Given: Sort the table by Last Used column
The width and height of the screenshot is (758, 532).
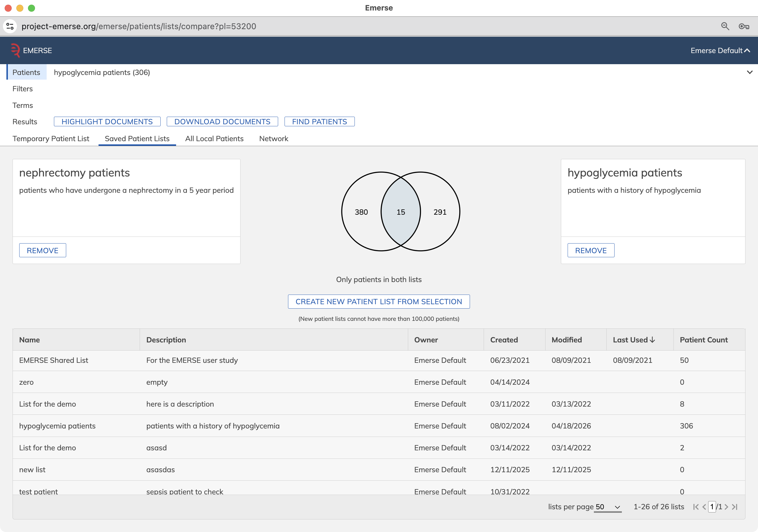Looking at the screenshot, I should point(634,340).
